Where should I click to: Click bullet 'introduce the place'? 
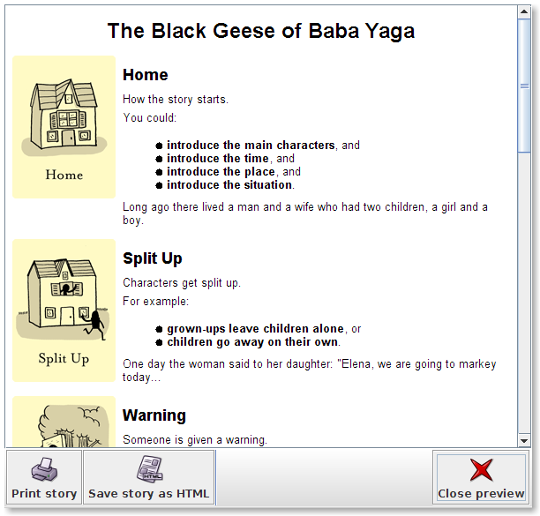221,172
